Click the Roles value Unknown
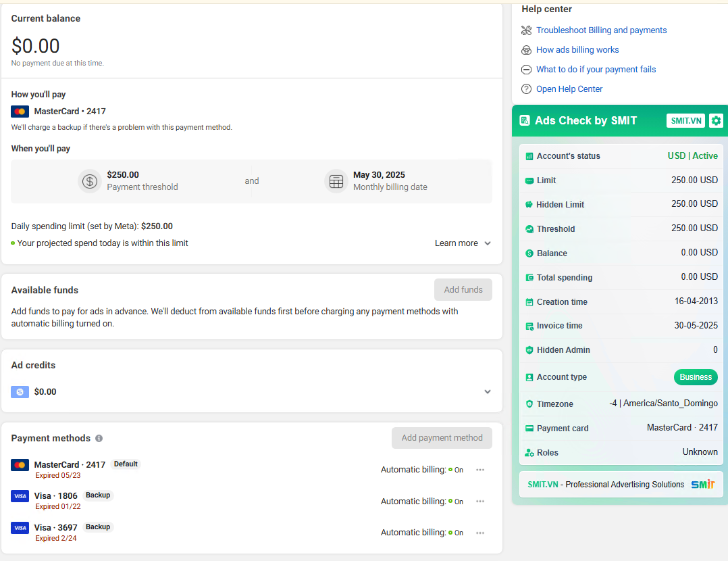728x561 pixels. click(x=700, y=452)
